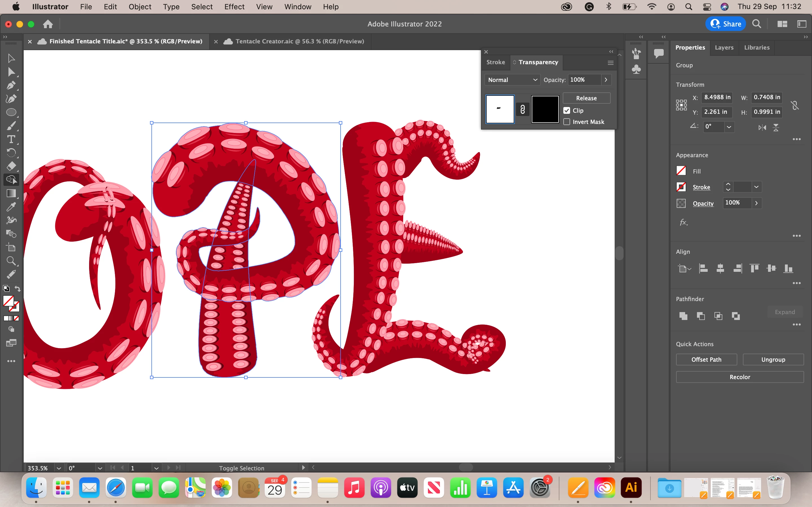Select the Zoom tool
This screenshot has height=507, width=812.
11,261
